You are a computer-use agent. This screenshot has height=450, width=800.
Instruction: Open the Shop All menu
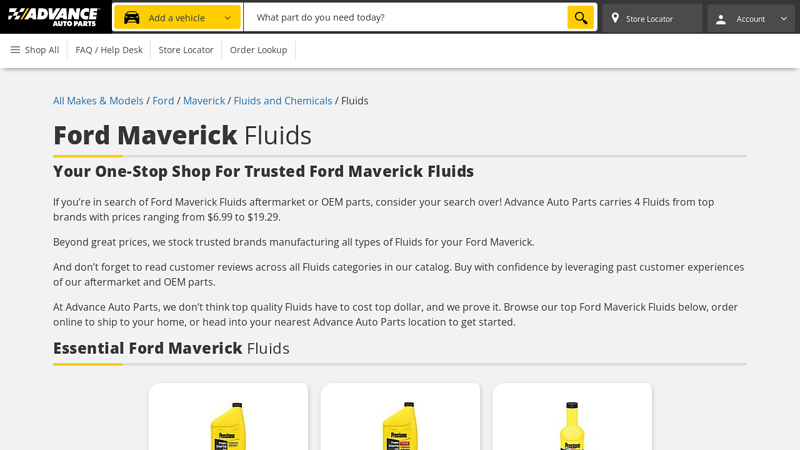tap(35, 50)
